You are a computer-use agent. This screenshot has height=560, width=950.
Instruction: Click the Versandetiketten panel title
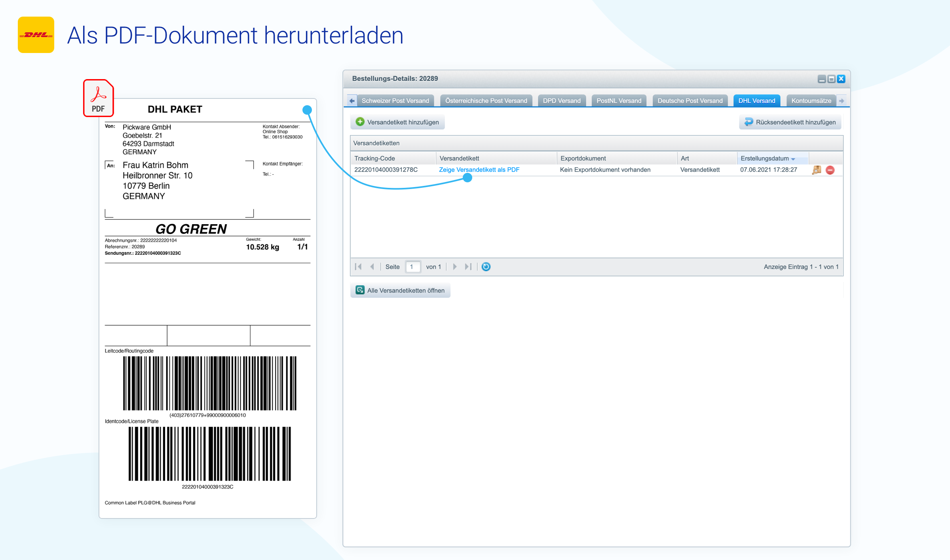click(x=376, y=143)
